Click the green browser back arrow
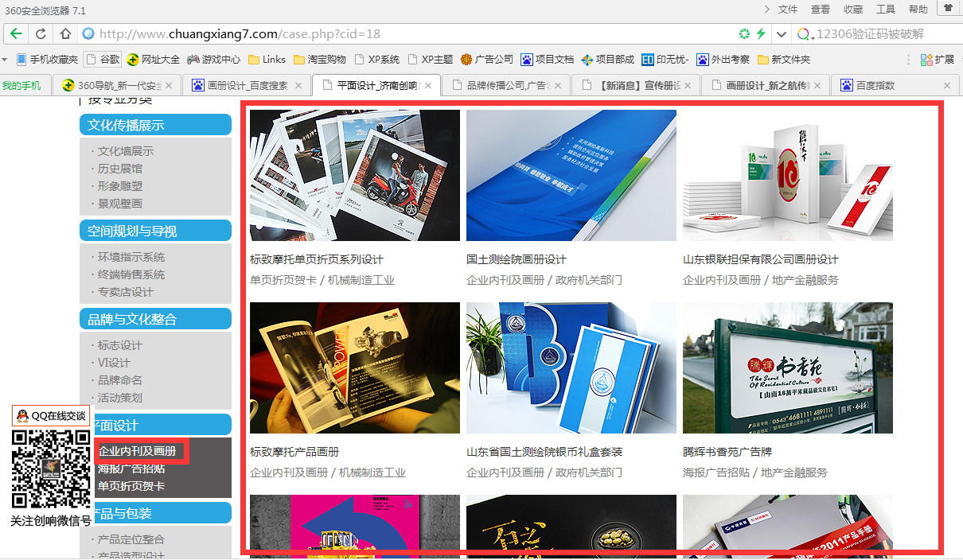Image resolution: width=963 pixels, height=560 pixels. [x=16, y=34]
